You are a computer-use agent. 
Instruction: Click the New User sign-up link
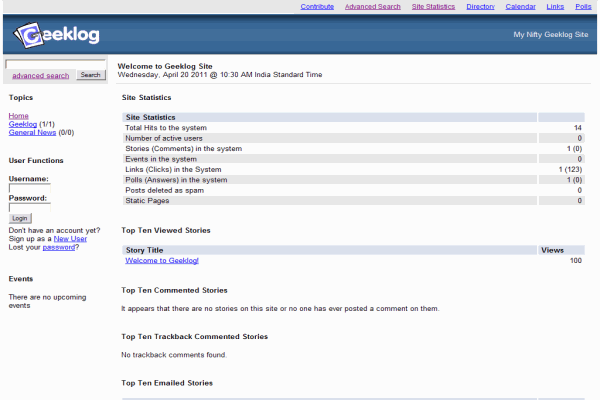pyautogui.click(x=70, y=238)
